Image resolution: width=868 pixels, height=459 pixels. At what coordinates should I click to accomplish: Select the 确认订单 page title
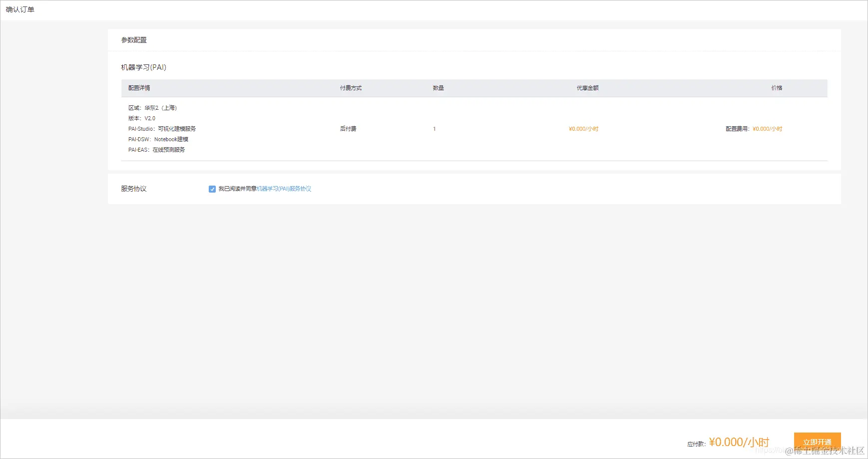[x=20, y=9]
